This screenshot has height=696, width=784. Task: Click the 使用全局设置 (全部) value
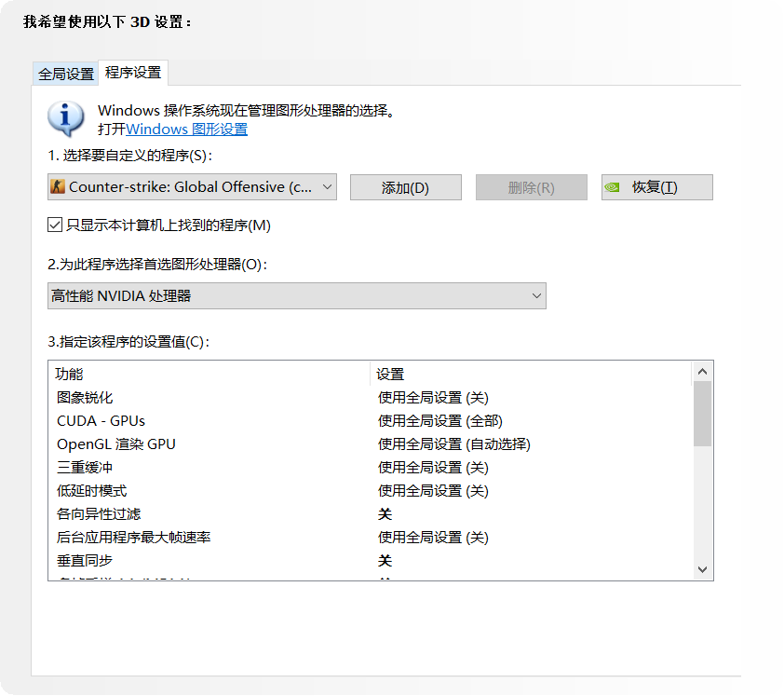click(440, 421)
